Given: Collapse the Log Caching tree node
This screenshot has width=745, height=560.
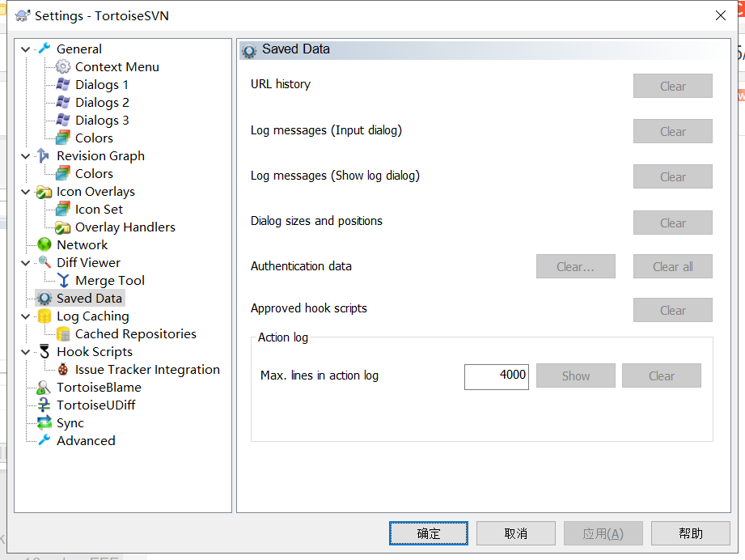Looking at the screenshot, I should 26,316.
